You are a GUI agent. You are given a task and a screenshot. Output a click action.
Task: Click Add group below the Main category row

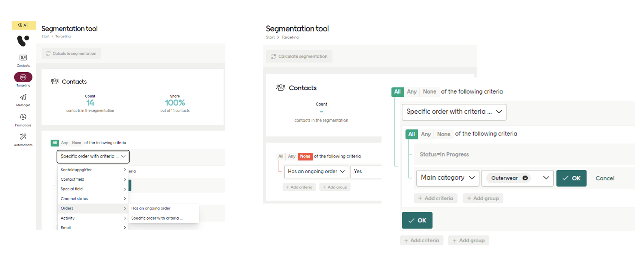click(x=483, y=198)
